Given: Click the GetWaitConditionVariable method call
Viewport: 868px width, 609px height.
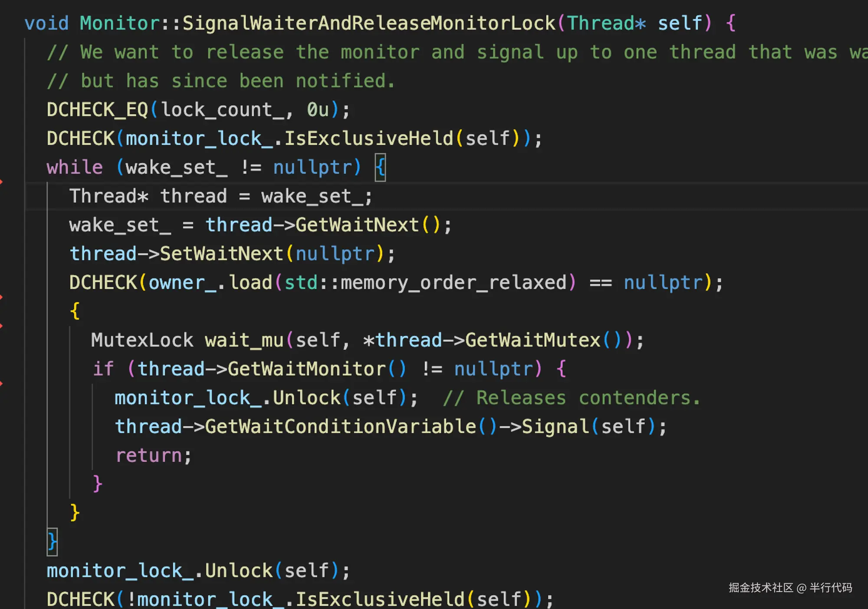Looking at the screenshot, I should (x=340, y=426).
